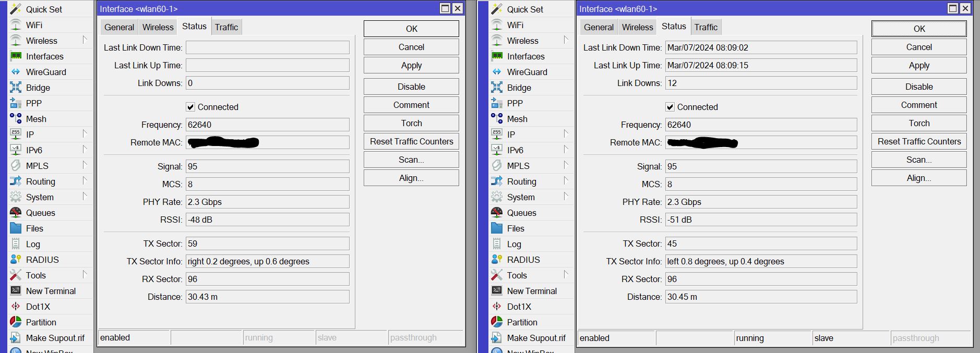Open RADIUS in the left window's sidebar
This screenshot has width=980, height=353.
pos(42,260)
